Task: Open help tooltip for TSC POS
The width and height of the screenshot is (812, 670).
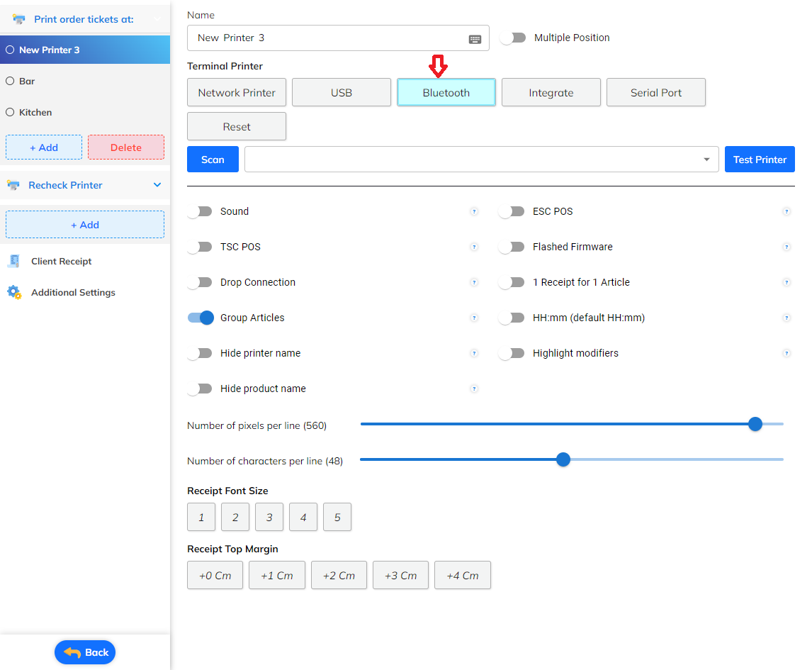Action: coord(474,247)
